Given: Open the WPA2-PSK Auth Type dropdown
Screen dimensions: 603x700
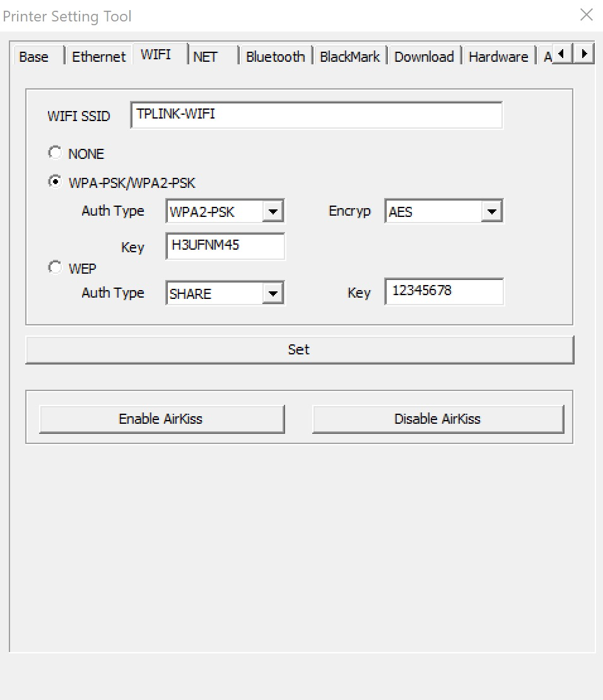Looking at the screenshot, I should pos(225,211).
